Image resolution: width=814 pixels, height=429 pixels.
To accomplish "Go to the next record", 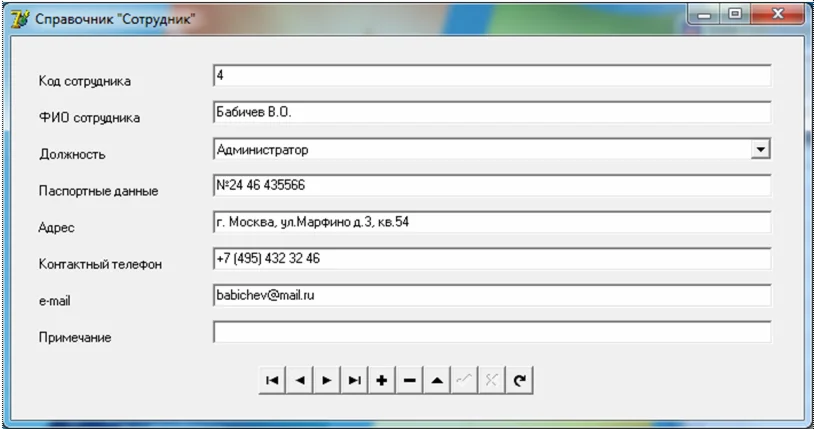I will [327, 380].
